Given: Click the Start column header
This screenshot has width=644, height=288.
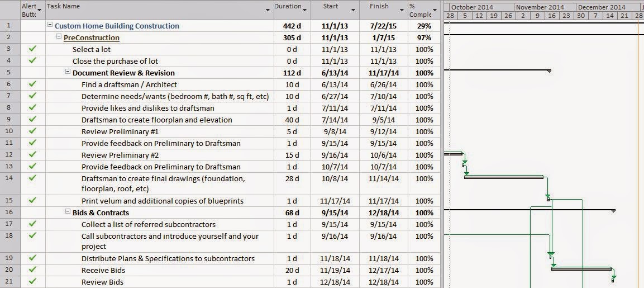Looking at the screenshot, I should pyautogui.click(x=335, y=10).
